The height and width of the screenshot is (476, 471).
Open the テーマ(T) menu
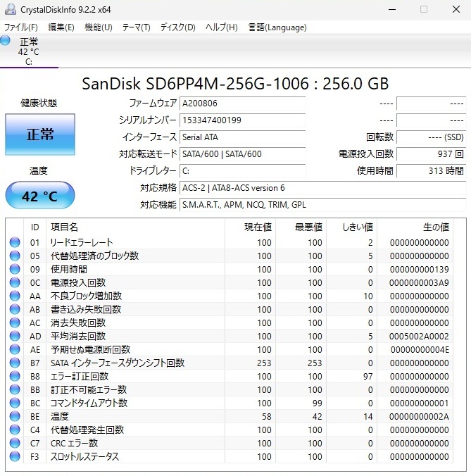tap(137, 27)
